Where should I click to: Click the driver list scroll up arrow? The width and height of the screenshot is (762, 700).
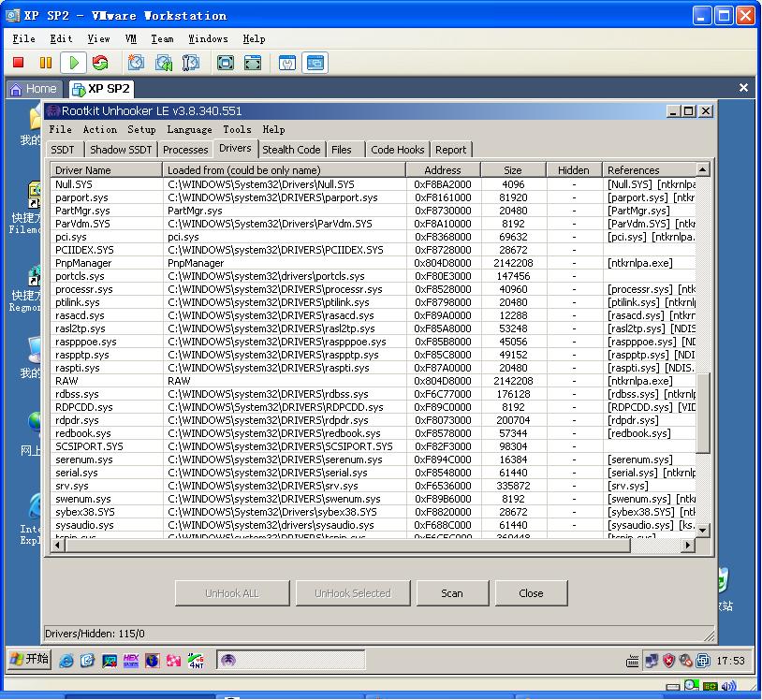pos(702,169)
